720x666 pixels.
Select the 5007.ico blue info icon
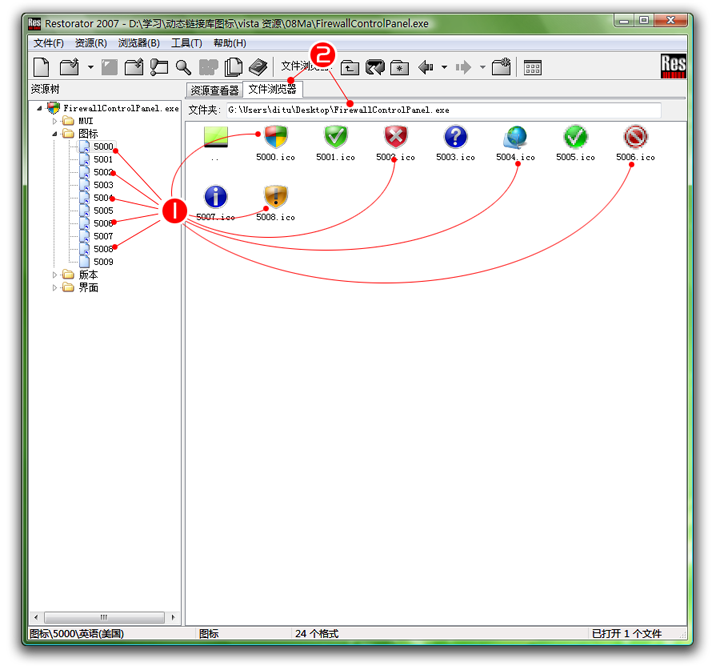pyautogui.click(x=215, y=197)
